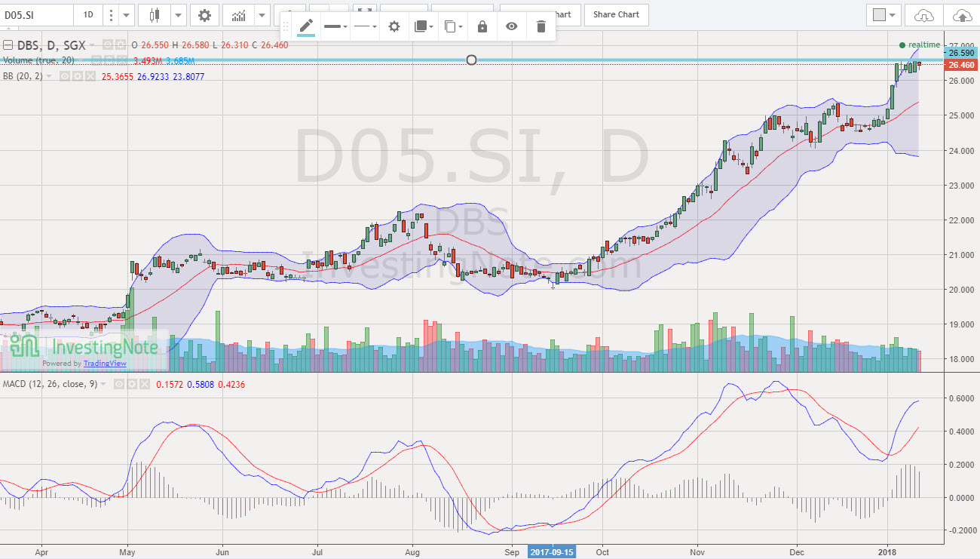
Task: Open the kebab menu next to 1D
Action: point(109,14)
